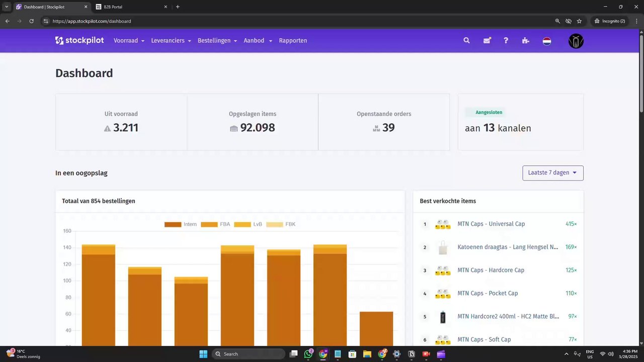Show hidden icons in the system tray
This screenshot has width=644, height=362.
point(567,354)
